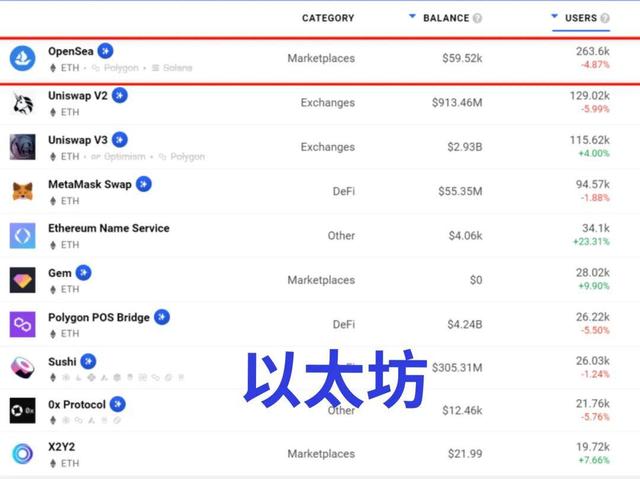The height and width of the screenshot is (479, 640).
Task: Click the help icon beside USERS header
Action: pos(605,18)
